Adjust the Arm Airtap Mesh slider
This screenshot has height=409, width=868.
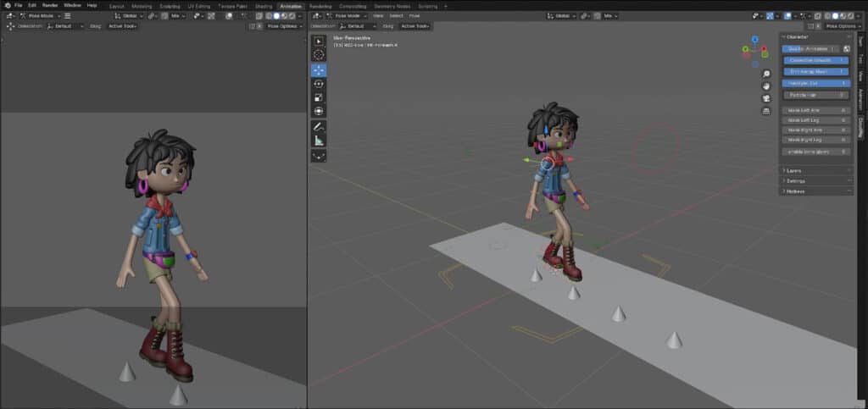(x=816, y=71)
